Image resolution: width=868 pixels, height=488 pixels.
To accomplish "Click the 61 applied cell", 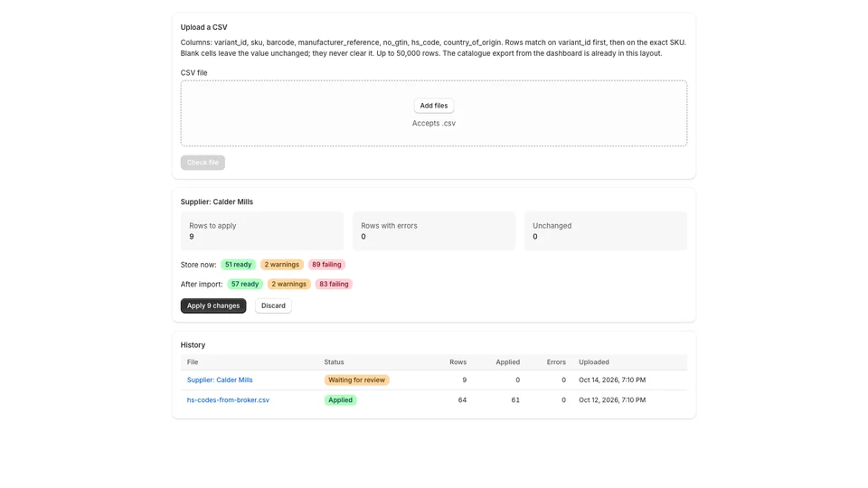I will [515, 400].
